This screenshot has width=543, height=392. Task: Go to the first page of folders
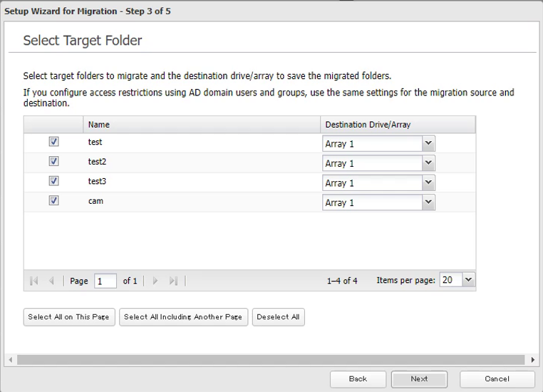coord(33,281)
